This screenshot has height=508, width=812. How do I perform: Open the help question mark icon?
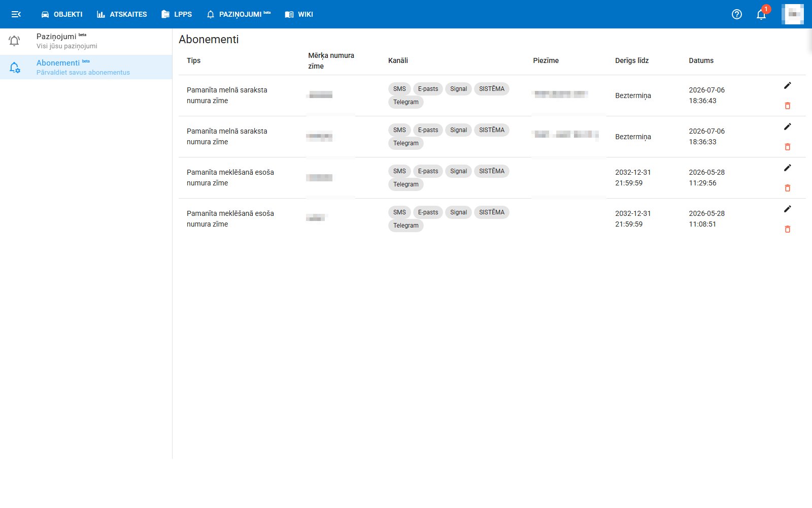click(737, 14)
